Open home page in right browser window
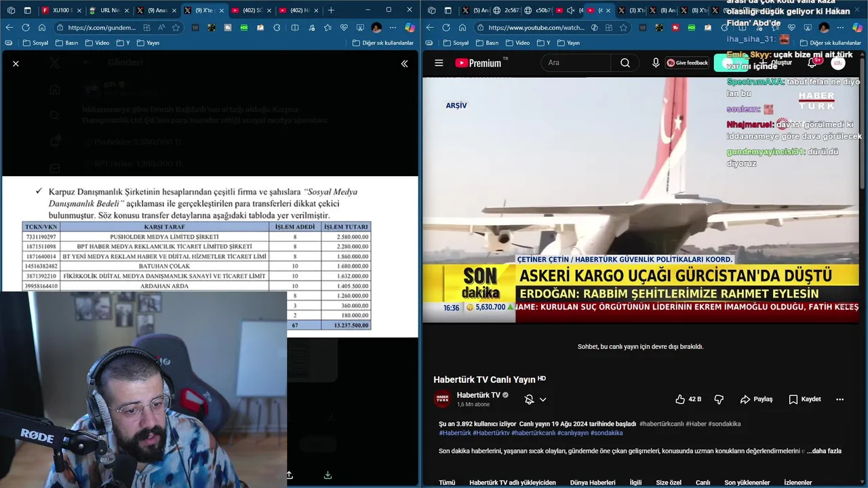This screenshot has height=488, width=868. pos(462,27)
